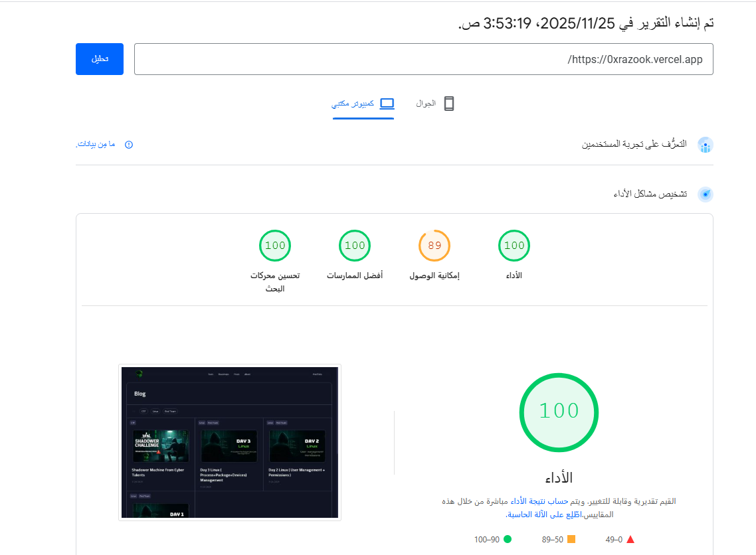Screen dimensions: 756x555
Task: Click the website screenshot thumbnail
Action: 229,442
